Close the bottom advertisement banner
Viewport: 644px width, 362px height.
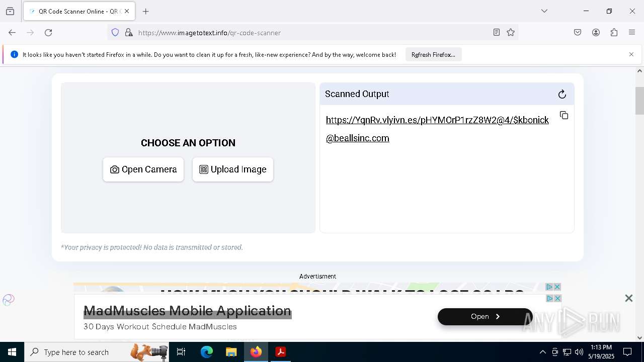click(x=628, y=298)
